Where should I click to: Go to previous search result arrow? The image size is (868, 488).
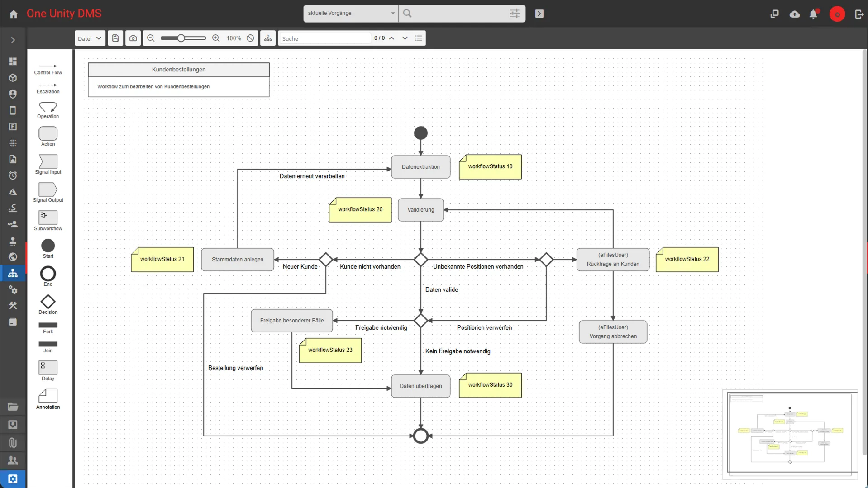click(x=391, y=38)
